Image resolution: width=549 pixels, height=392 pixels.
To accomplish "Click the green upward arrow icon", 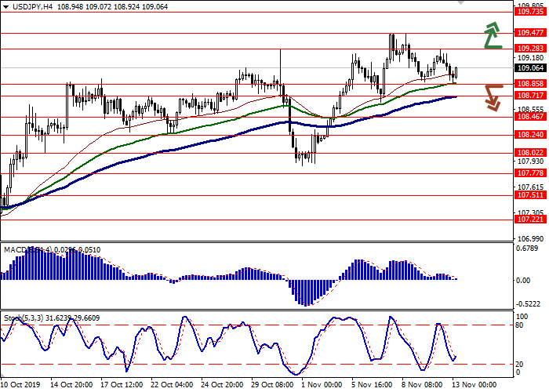I will pos(492,35).
